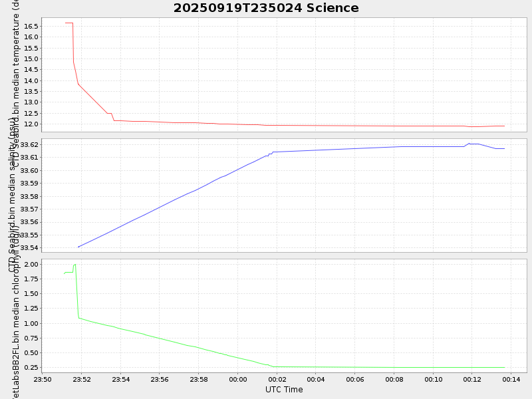The image size is (532, 399).
Task: Click the start of the blue salinity line
Action: tap(78, 247)
